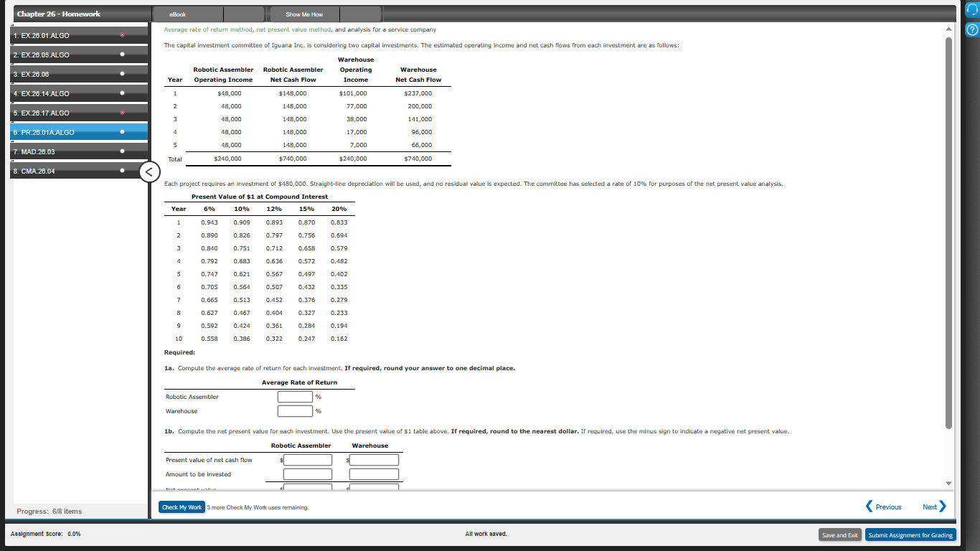Click the '10%' column header in present value table
The image size is (980, 551).
tap(242, 209)
